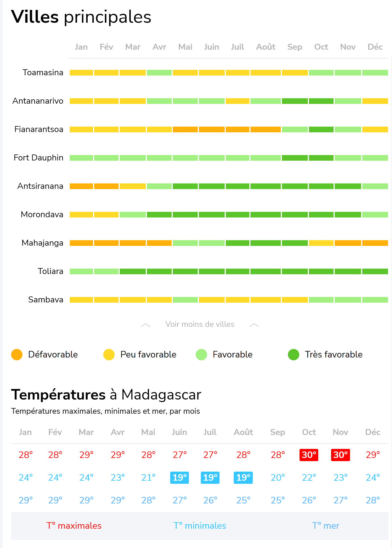
Task: Click highlighted 30° November max temperature
Action: (x=340, y=455)
